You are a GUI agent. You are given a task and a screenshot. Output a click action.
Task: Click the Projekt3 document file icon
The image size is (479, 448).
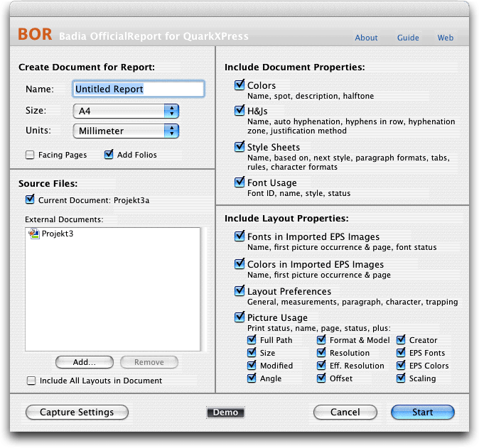click(x=34, y=234)
